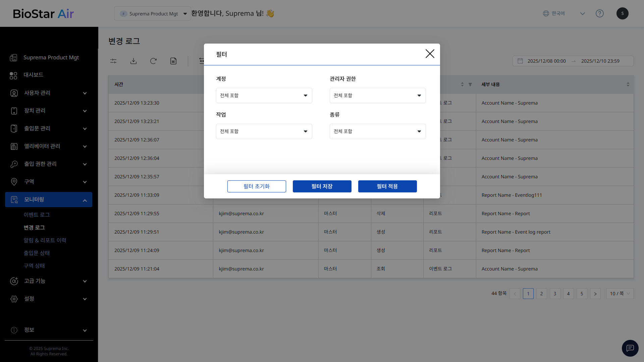
Task: Click the 필터 초기화 button
Action: coord(257,186)
